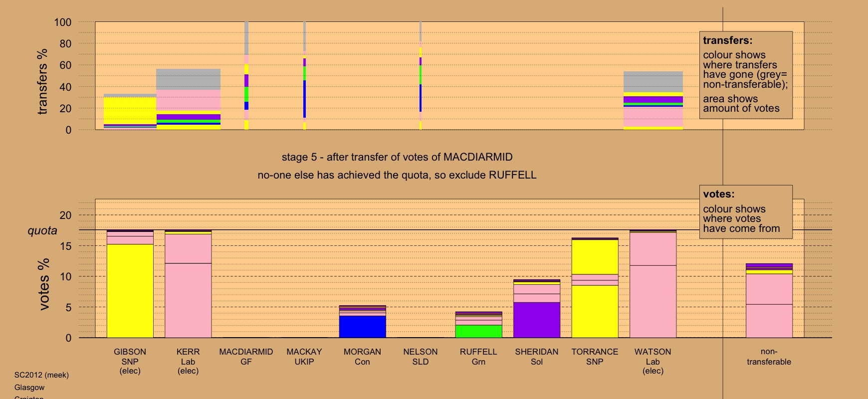Click the grey area of KERR's transfers block

188,79
